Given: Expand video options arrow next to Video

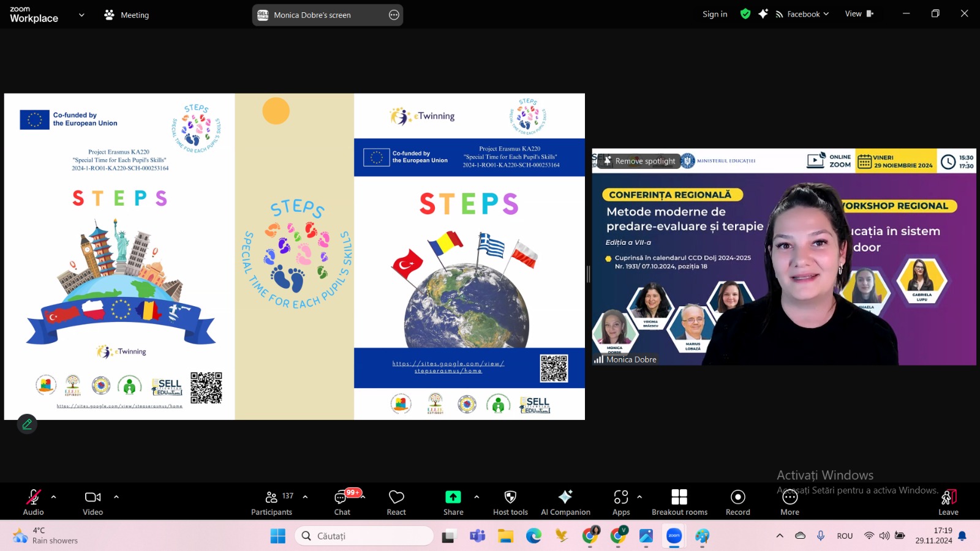Looking at the screenshot, I should pos(116,497).
